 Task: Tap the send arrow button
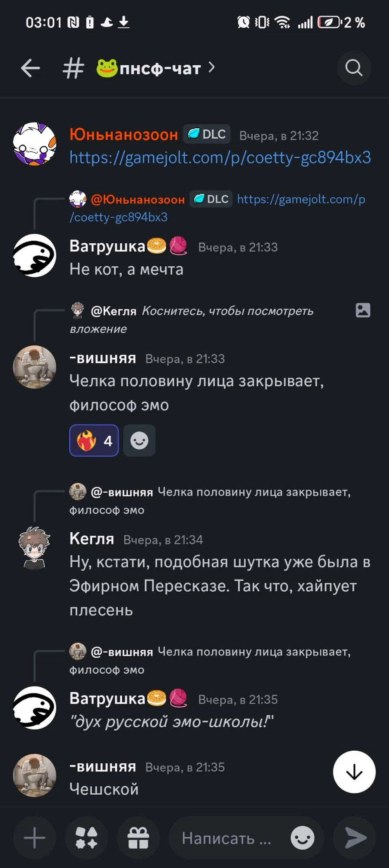pos(354,838)
